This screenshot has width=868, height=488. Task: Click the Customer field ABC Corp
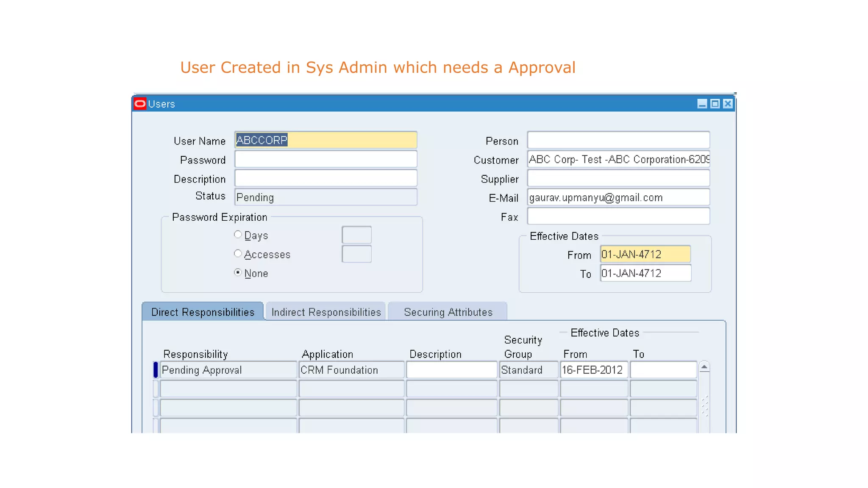click(618, 159)
